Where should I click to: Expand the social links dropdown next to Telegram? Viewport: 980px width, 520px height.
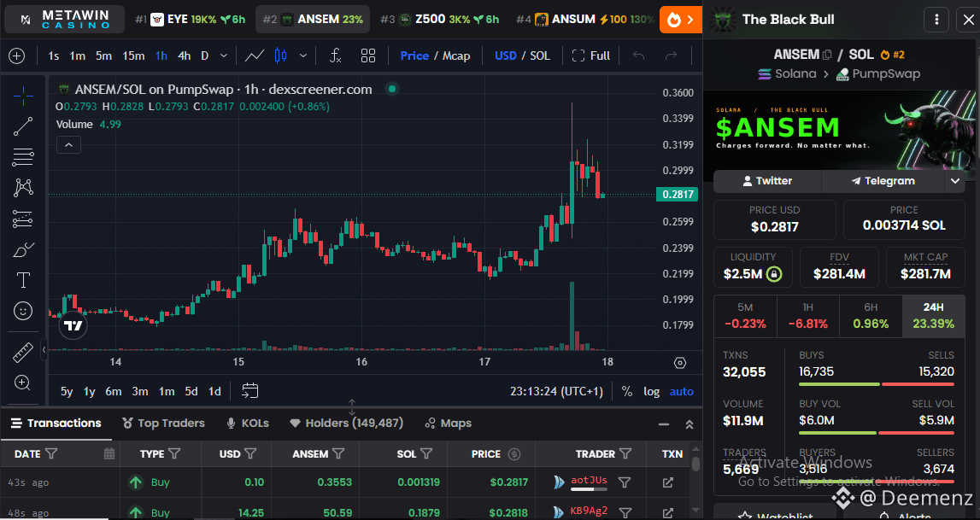[x=955, y=181]
